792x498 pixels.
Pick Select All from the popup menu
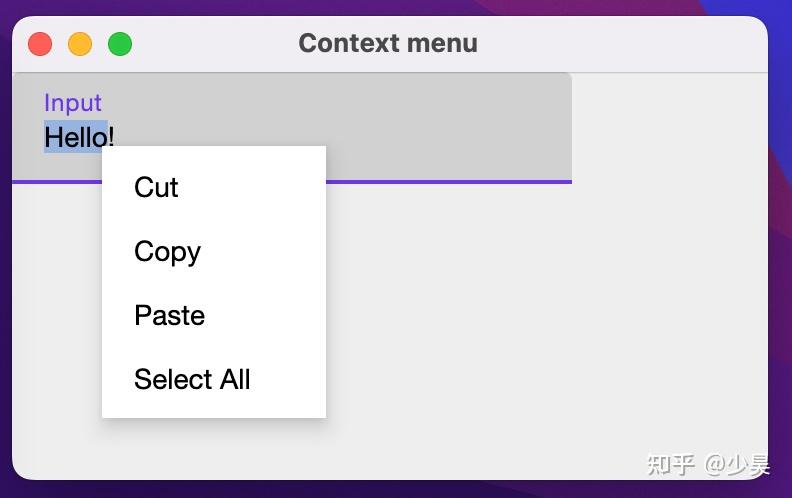coord(192,379)
